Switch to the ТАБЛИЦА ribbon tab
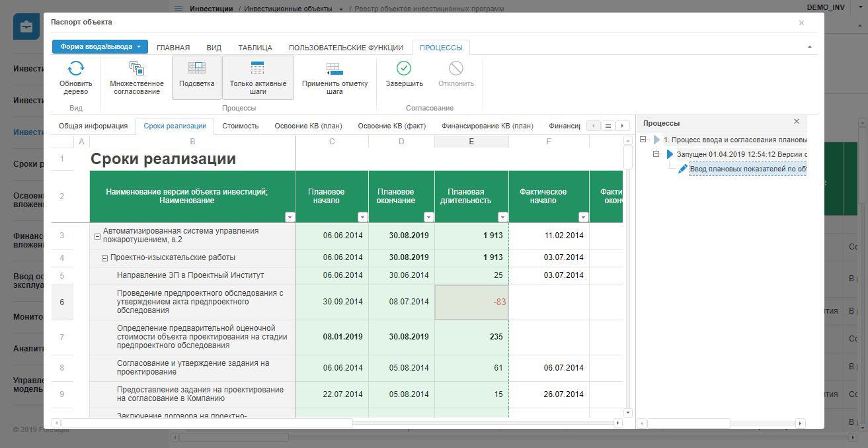Screen dimensions: 868x448 (255, 48)
